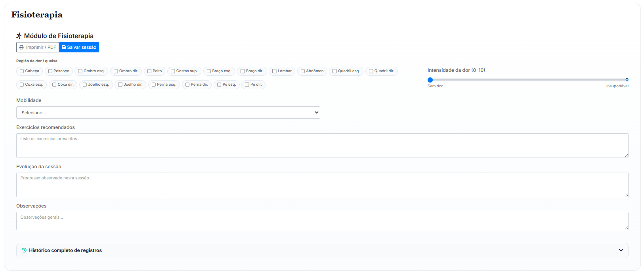Click the Histórico completo de registros header text
The image size is (644, 275).
click(x=65, y=250)
